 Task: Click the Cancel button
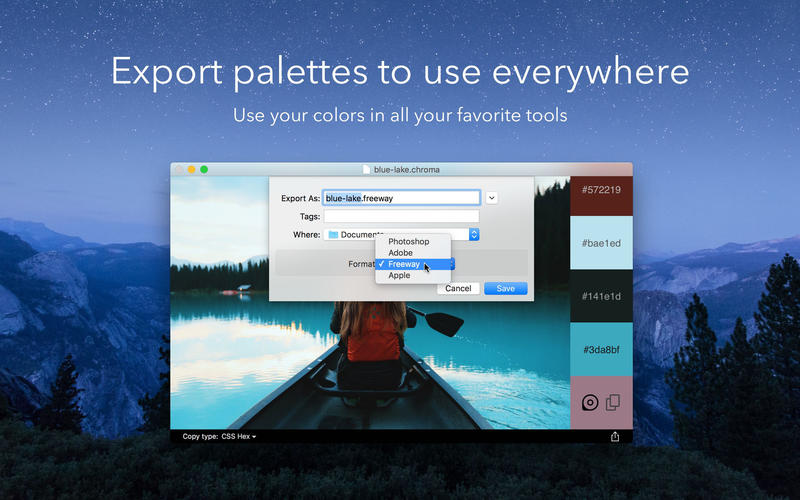pyautogui.click(x=458, y=288)
